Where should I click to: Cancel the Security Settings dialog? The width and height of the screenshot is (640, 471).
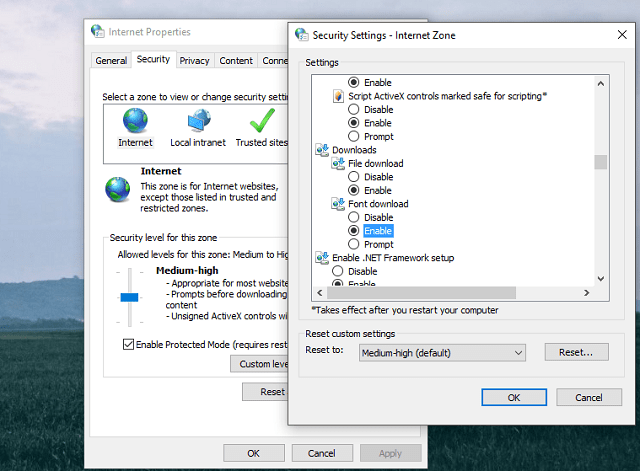(589, 397)
